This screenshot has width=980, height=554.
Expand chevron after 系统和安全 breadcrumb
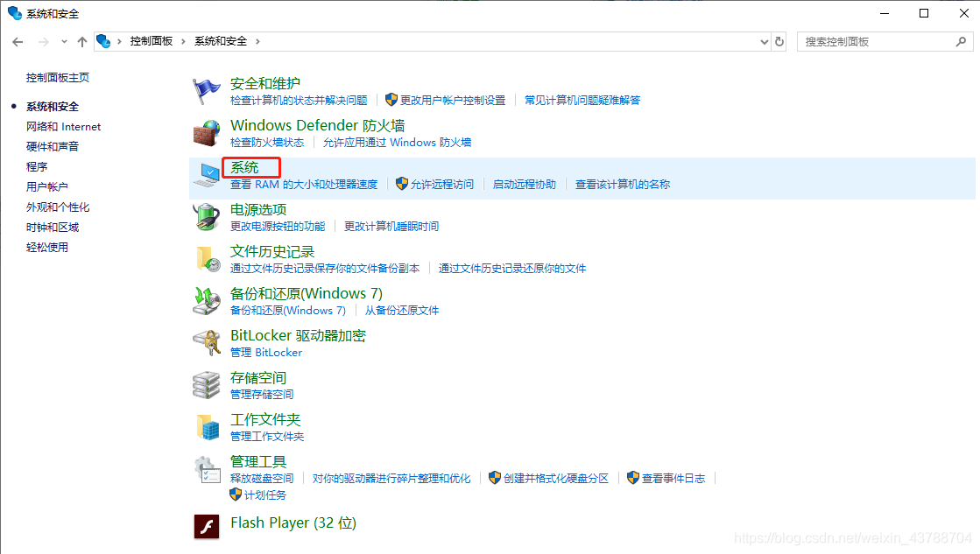tap(257, 41)
